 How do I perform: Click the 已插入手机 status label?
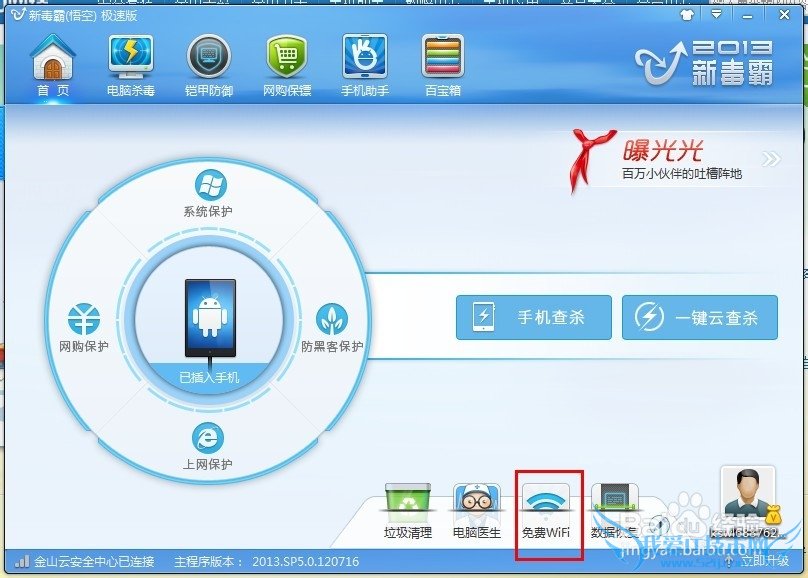pyautogui.click(x=209, y=378)
